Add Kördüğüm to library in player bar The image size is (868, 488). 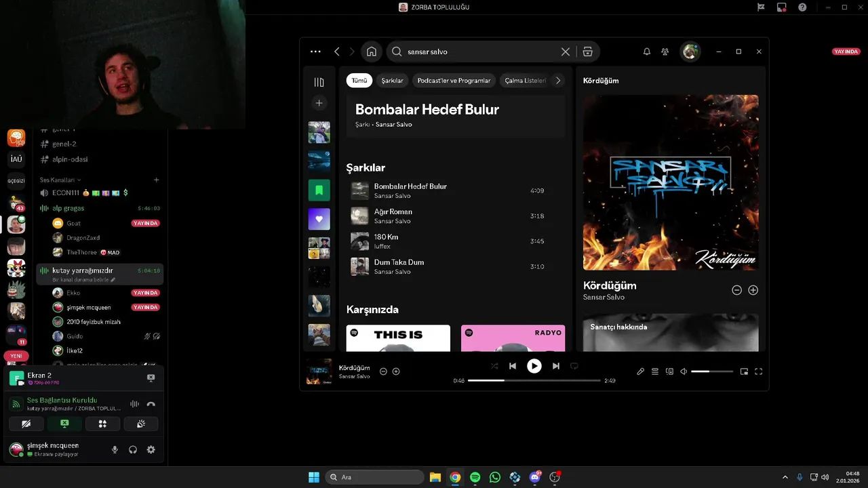coord(396,371)
